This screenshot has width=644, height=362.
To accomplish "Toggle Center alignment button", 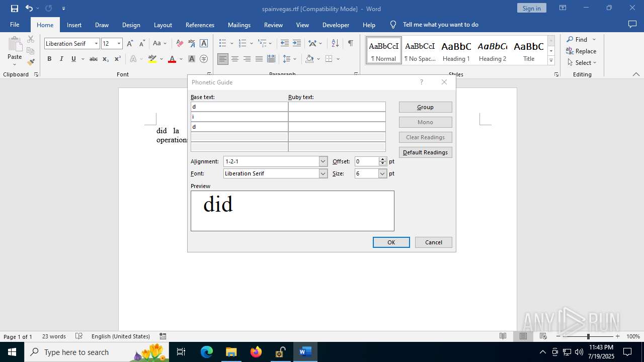I will (x=235, y=59).
